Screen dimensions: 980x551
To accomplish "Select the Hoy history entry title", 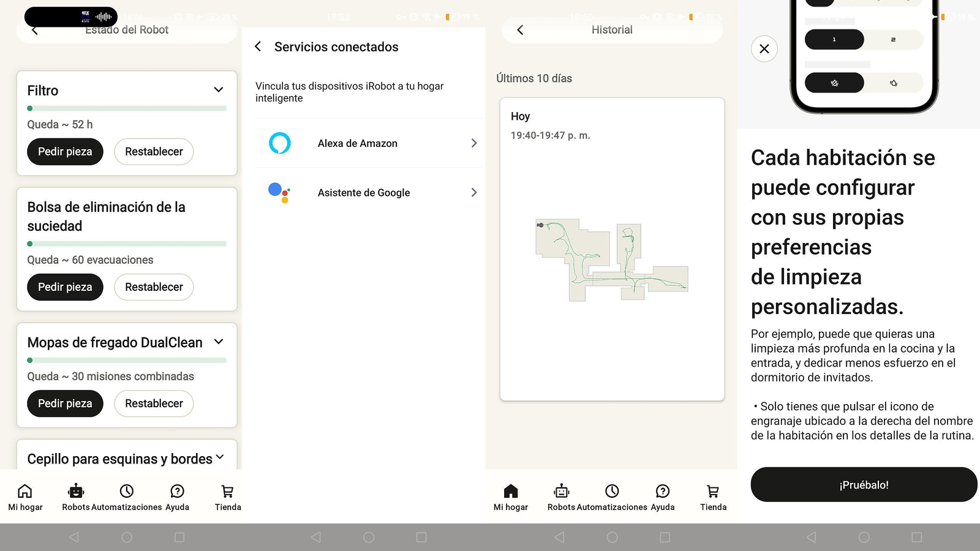I will point(520,116).
